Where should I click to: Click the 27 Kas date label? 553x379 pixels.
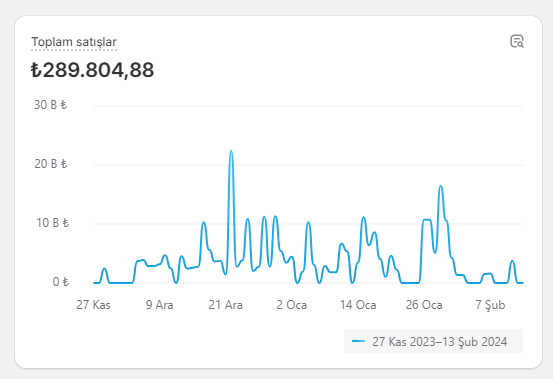tap(93, 305)
